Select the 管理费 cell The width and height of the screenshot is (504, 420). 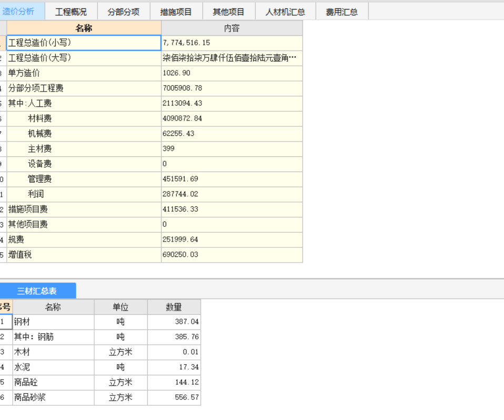pos(84,179)
